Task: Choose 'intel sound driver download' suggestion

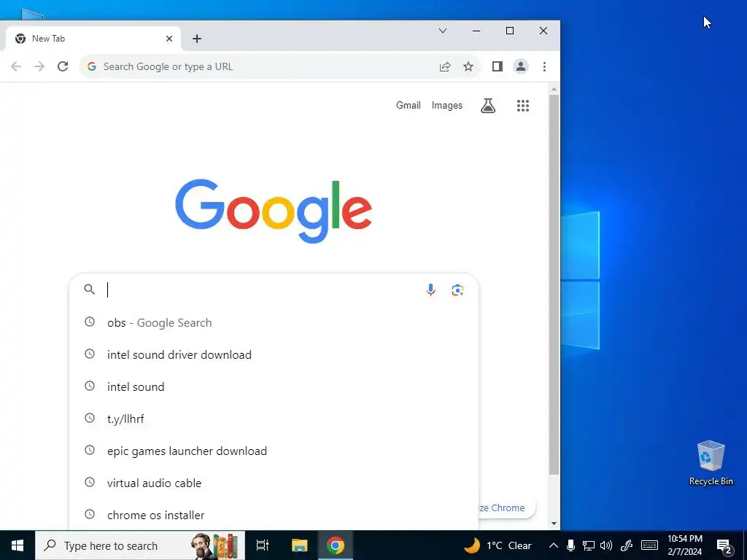Action: (x=274, y=355)
